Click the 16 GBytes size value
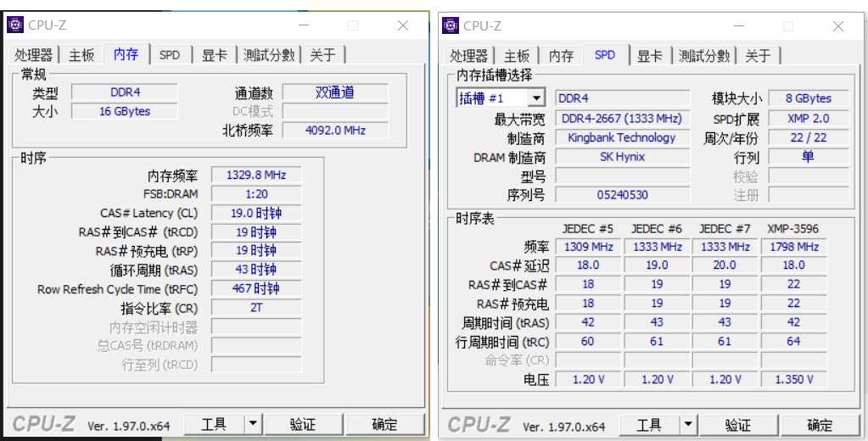The image size is (868, 441). point(125,111)
